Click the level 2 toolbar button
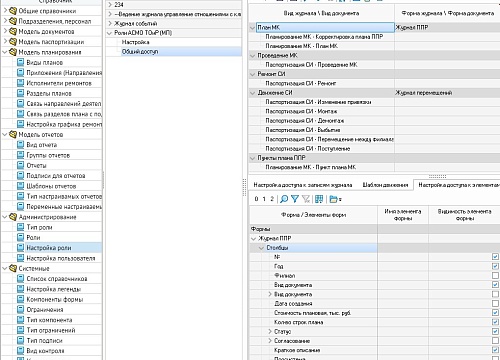Image resolution: width=500 pixels, height=360 pixels. point(272,199)
